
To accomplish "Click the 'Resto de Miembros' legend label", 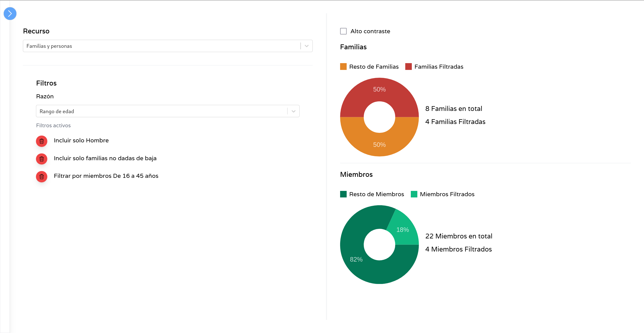I will click(377, 194).
